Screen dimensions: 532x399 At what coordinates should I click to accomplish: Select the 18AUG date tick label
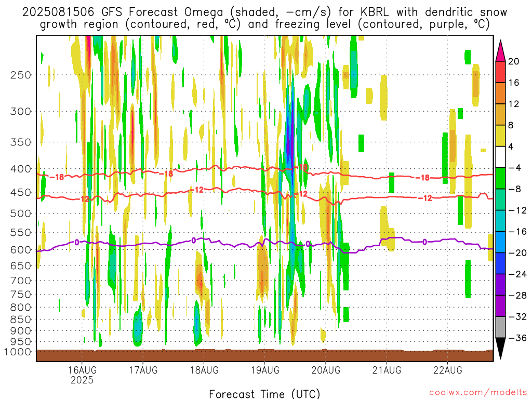[204, 370]
